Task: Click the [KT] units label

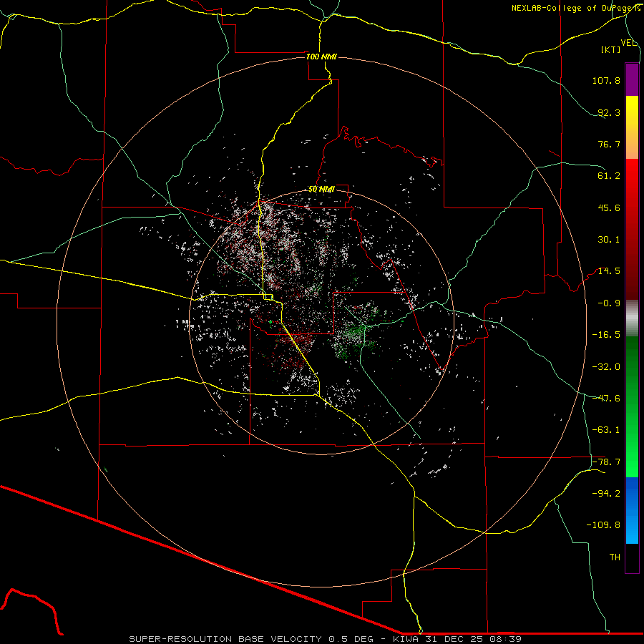Action: [611, 50]
